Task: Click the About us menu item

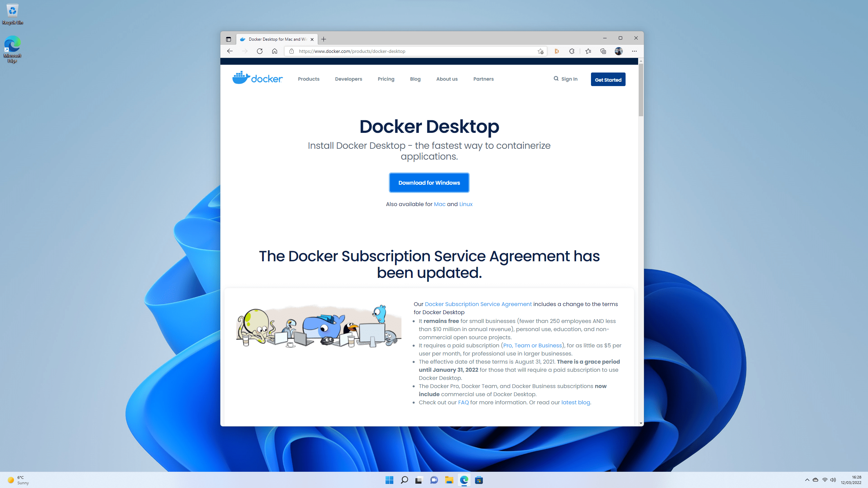Action: click(x=447, y=79)
